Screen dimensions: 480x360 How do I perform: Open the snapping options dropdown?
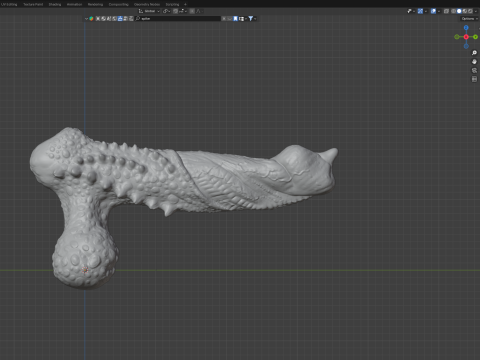pos(182,11)
